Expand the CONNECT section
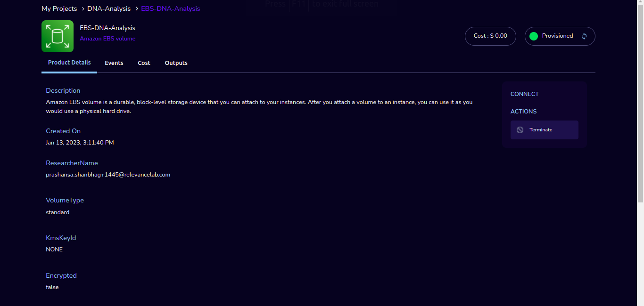 tap(525, 94)
